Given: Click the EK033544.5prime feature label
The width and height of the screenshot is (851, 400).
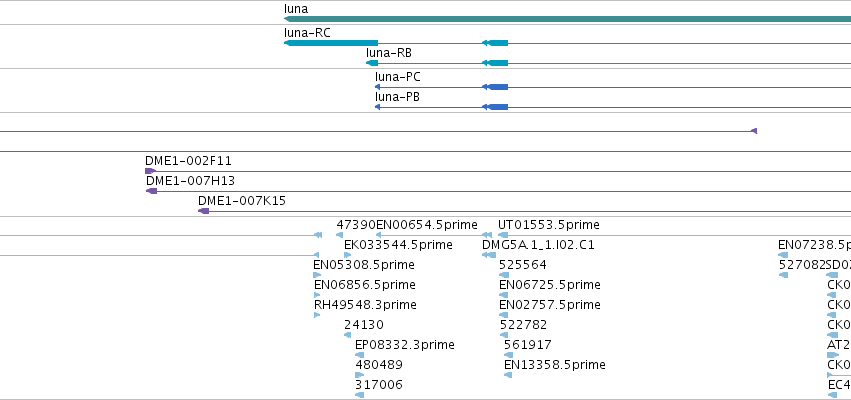Looking at the screenshot, I should (x=398, y=245).
